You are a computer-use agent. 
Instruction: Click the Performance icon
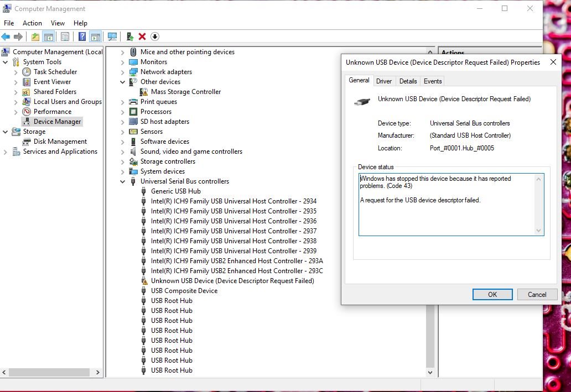27,112
